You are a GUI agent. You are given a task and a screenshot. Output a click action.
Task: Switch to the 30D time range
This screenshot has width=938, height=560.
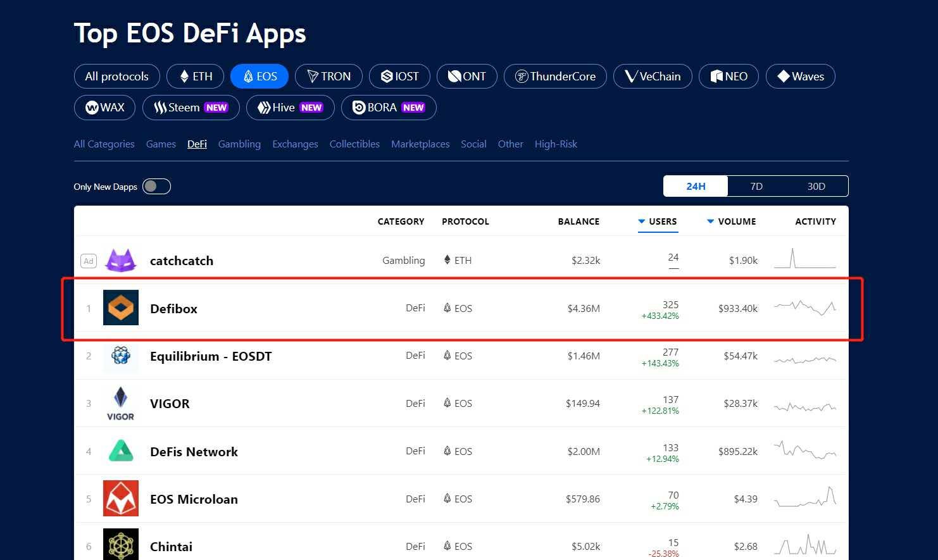816,186
